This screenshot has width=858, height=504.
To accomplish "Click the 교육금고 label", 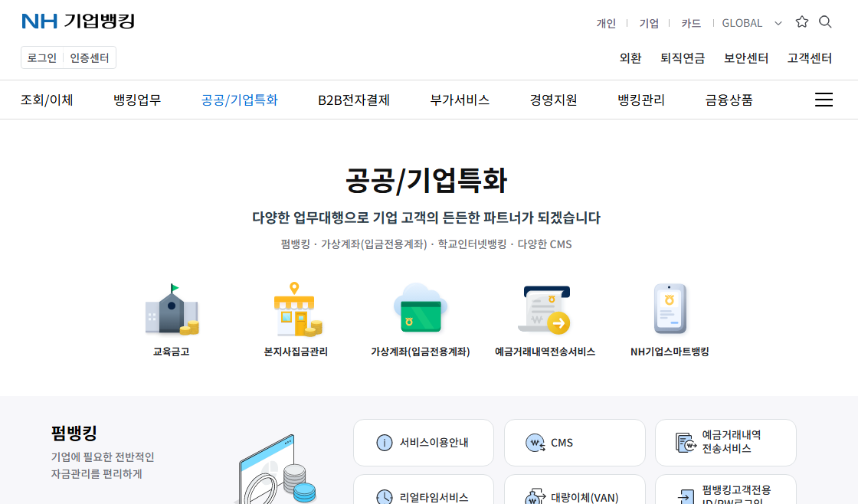I will (x=172, y=352).
